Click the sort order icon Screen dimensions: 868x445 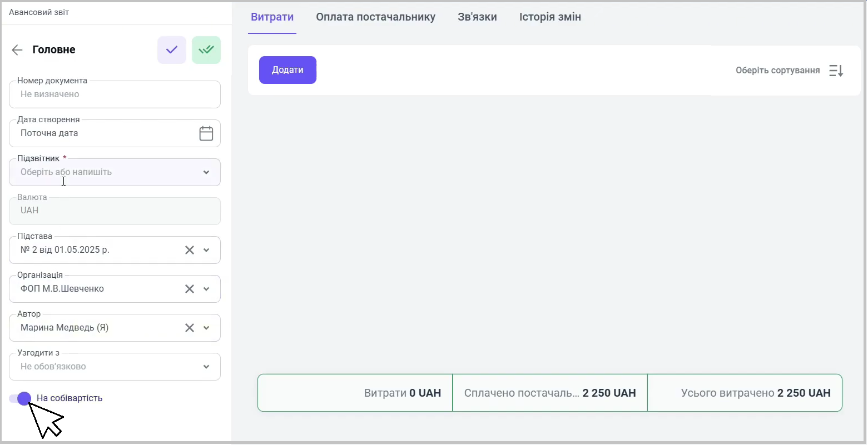tap(836, 71)
